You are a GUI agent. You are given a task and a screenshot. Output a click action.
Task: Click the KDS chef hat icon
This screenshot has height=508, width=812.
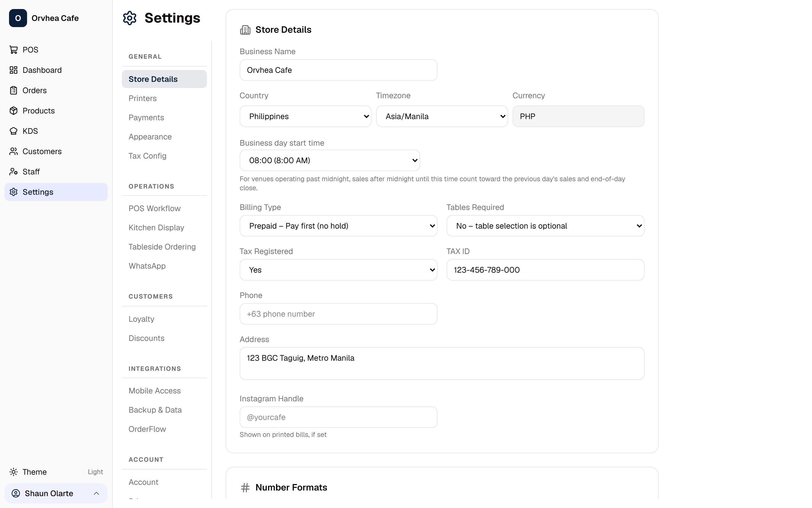coord(14,131)
